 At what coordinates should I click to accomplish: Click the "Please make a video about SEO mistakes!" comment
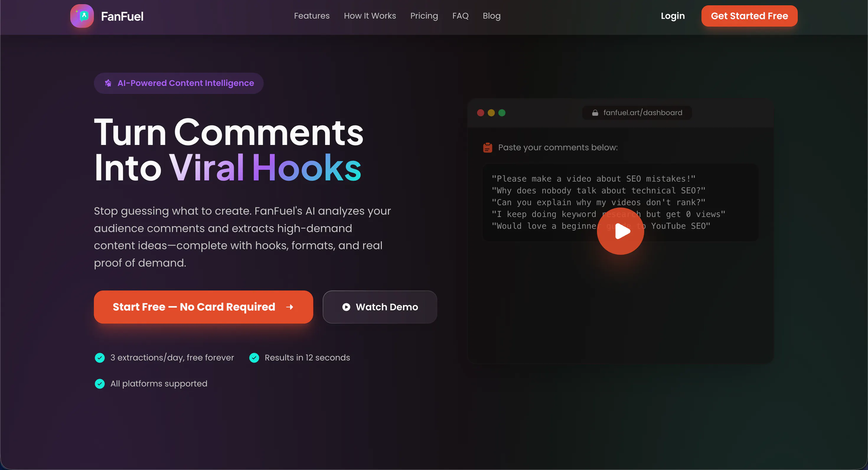593,179
